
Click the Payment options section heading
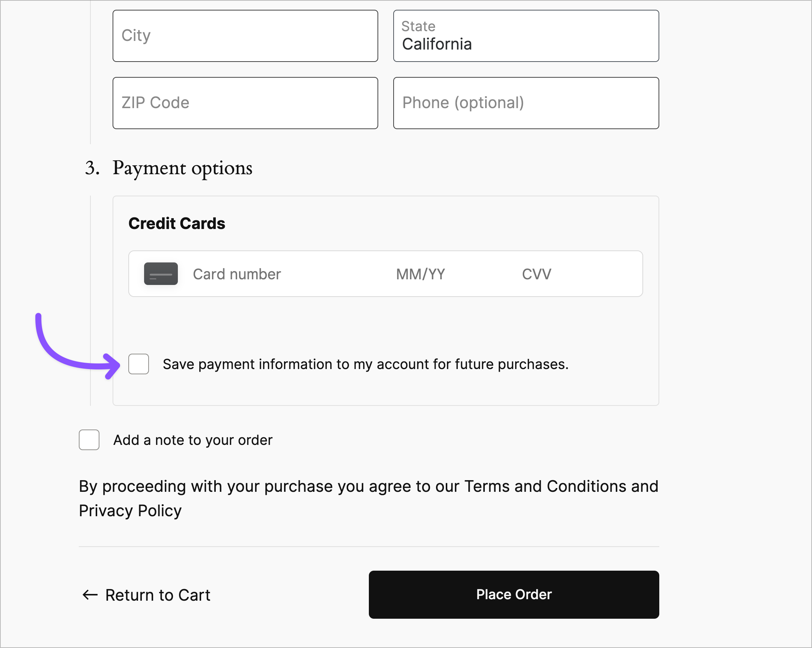click(182, 169)
